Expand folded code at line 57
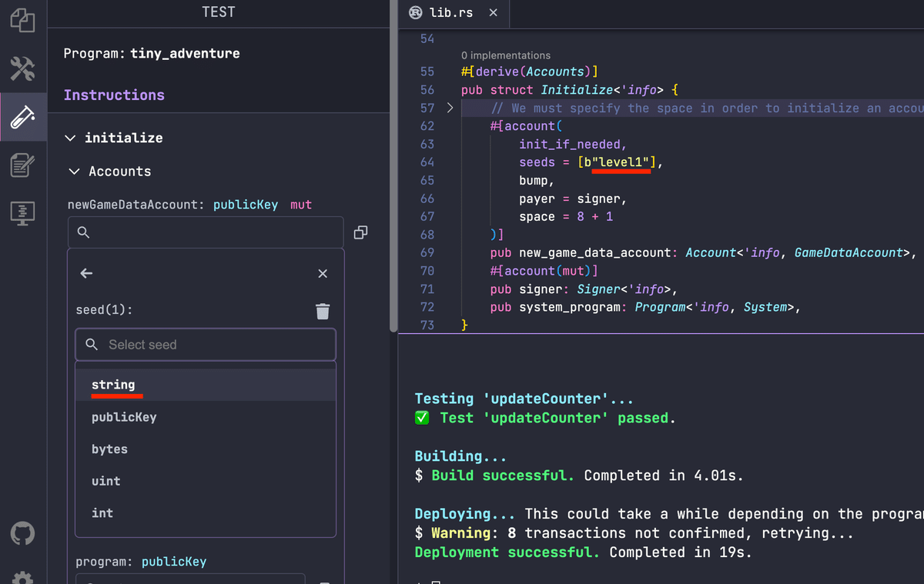The image size is (924, 584). pyautogui.click(x=450, y=108)
